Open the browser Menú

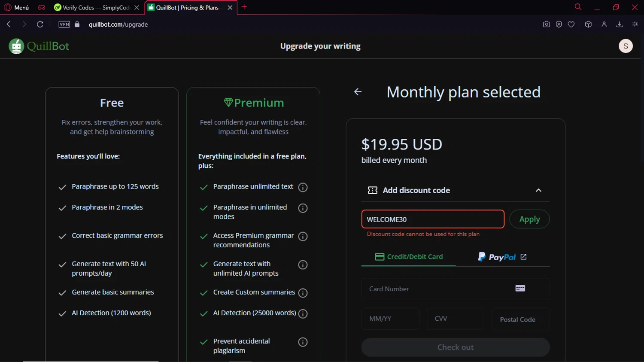tap(17, 7)
